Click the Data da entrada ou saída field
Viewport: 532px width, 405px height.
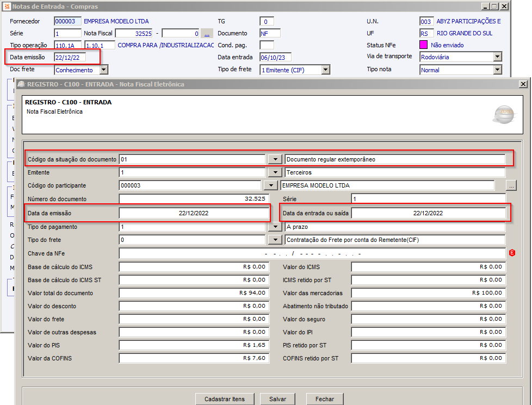pos(429,213)
